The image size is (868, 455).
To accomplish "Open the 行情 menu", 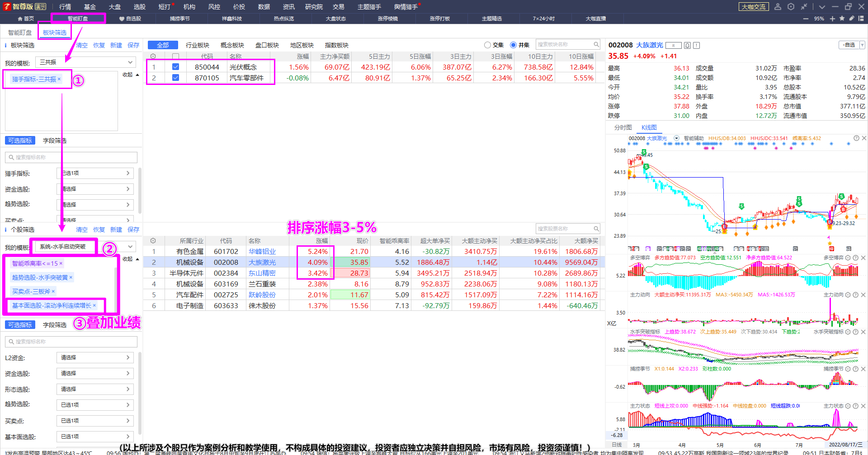I will (x=65, y=7).
